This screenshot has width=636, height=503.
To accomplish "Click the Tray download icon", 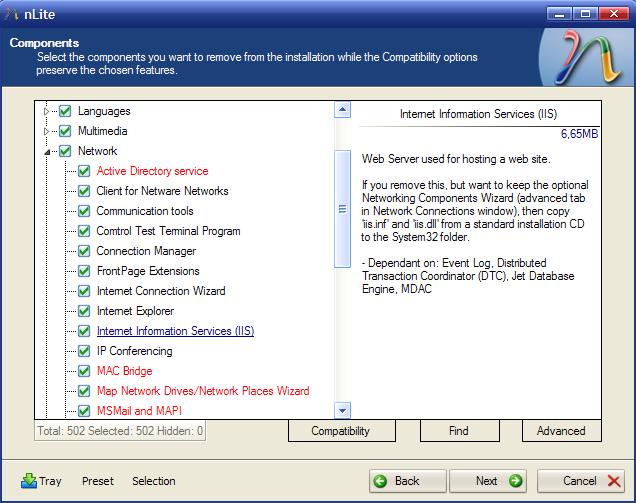I will (29, 481).
